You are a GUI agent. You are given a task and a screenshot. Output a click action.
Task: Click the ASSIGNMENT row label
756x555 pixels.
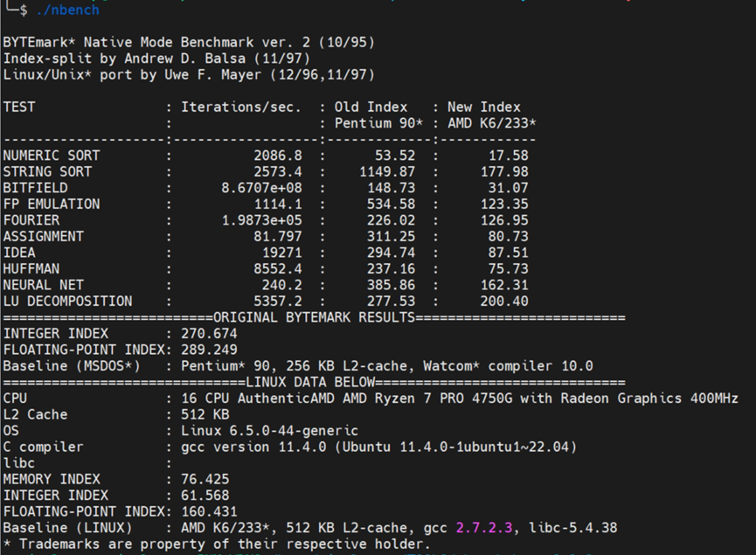[44, 237]
